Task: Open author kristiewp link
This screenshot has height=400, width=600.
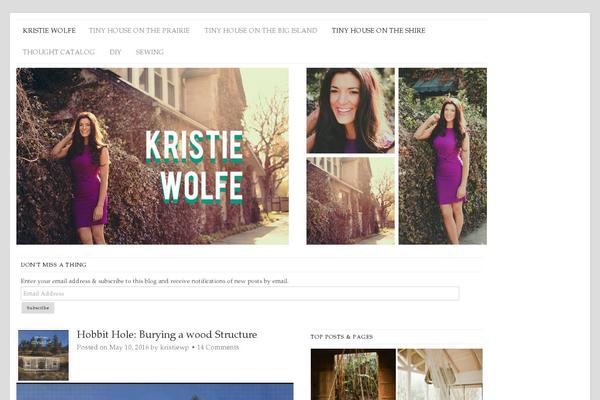Action: 174,348
